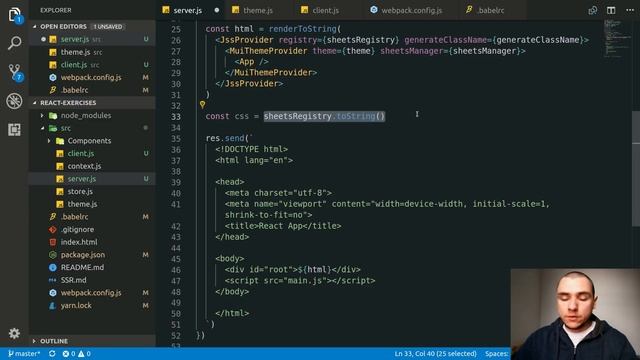Click the 1 UNSAVED badge

click(107, 27)
